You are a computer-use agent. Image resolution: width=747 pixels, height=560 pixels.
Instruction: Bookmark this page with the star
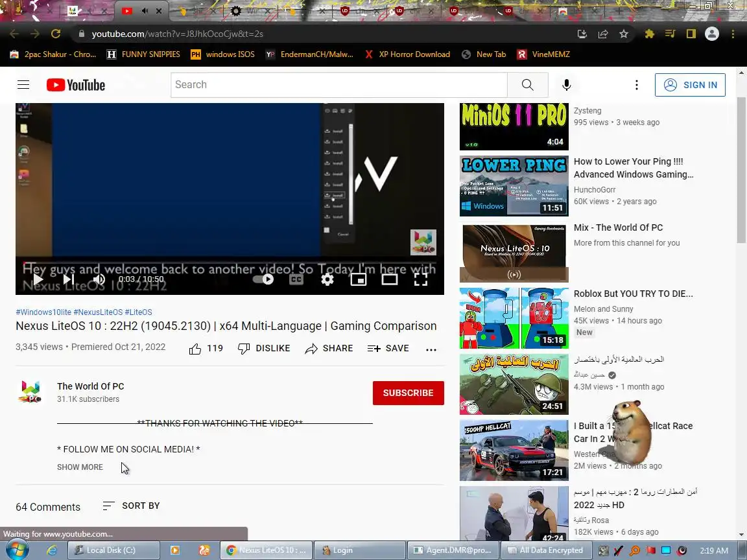624,34
